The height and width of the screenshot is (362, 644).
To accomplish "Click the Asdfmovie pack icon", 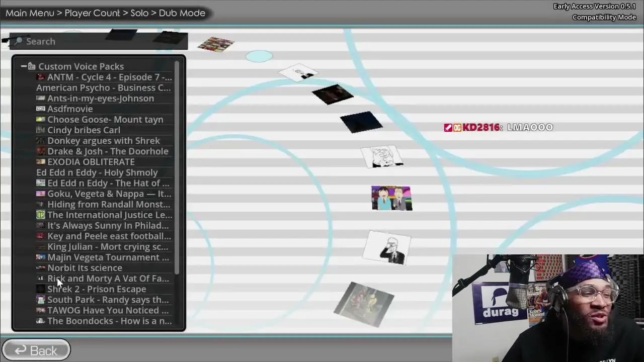I will pos(41,109).
